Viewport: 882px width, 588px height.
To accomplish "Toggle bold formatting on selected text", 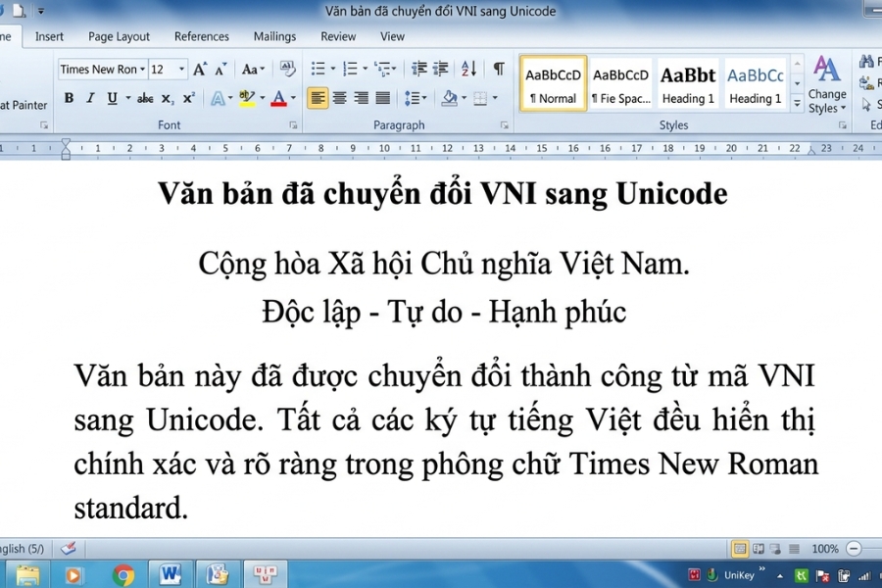I will point(68,98).
